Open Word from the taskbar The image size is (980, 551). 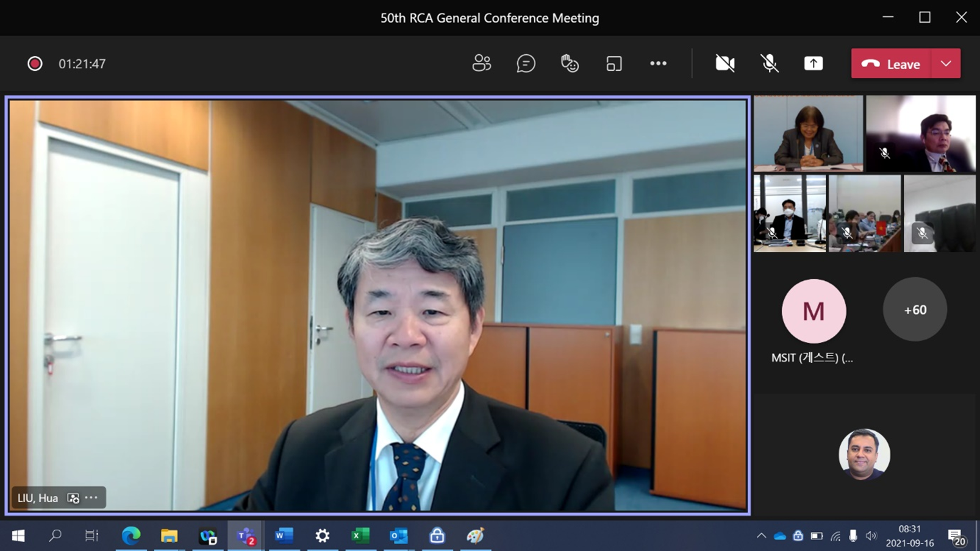(x=284, y=536)
